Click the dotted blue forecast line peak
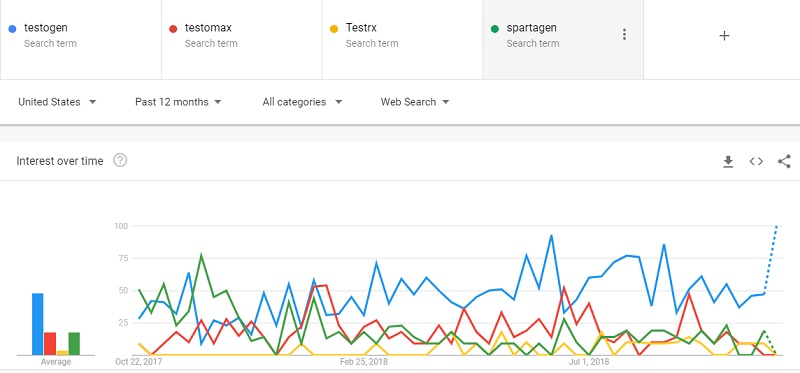The image size is (800, 373). [777, 226]
